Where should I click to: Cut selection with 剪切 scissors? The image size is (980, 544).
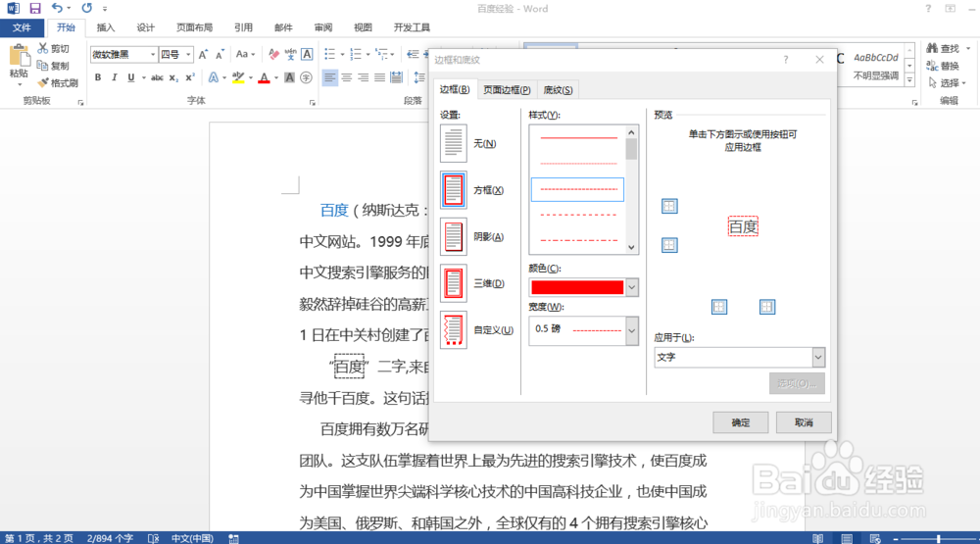53,49
